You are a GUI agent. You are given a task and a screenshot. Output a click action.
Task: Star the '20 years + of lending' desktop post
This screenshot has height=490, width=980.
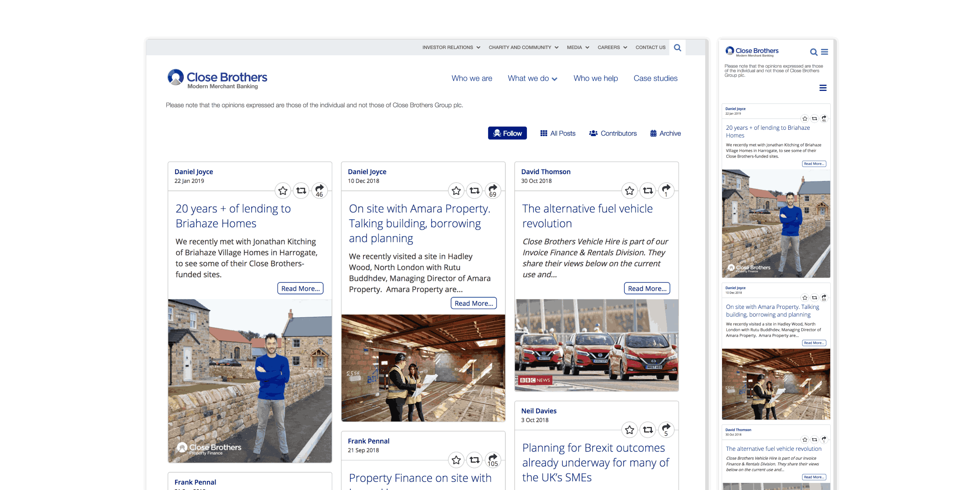pos(283,191)
